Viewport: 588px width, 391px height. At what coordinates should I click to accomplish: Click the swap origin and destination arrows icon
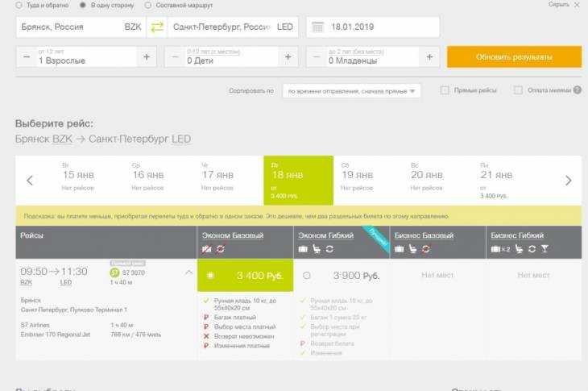[x=157, y=27]
